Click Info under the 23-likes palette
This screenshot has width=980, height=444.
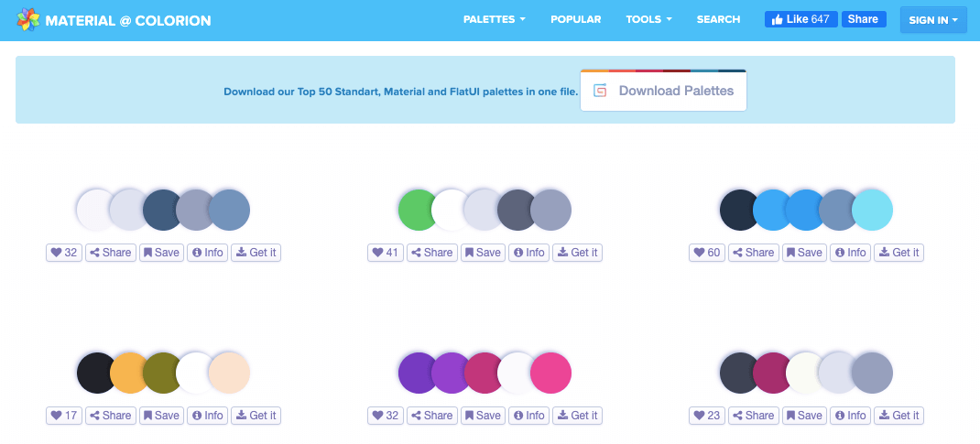click(850, 416)
